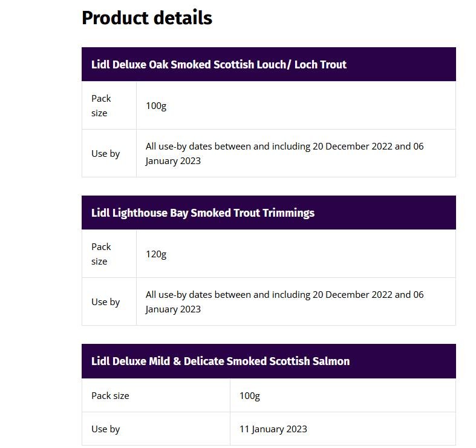This screenshot has height=448, width=476.
Task: Select the Mild & Delicate Smoked Scottish Salmon header
Action: (220, 361)
